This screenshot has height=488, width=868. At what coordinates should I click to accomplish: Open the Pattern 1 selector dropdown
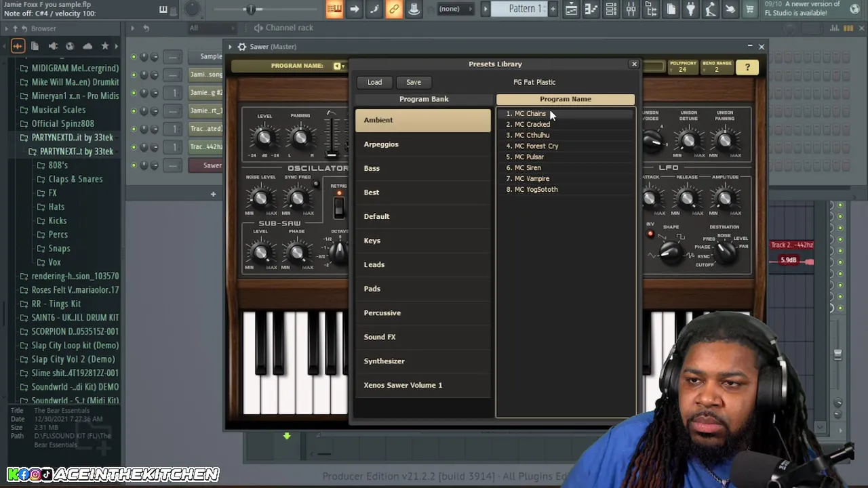point(526,9)
